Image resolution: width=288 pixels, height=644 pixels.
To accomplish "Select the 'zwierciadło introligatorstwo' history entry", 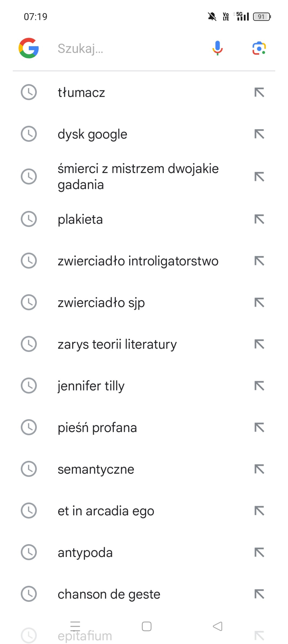I will point(138,261).
